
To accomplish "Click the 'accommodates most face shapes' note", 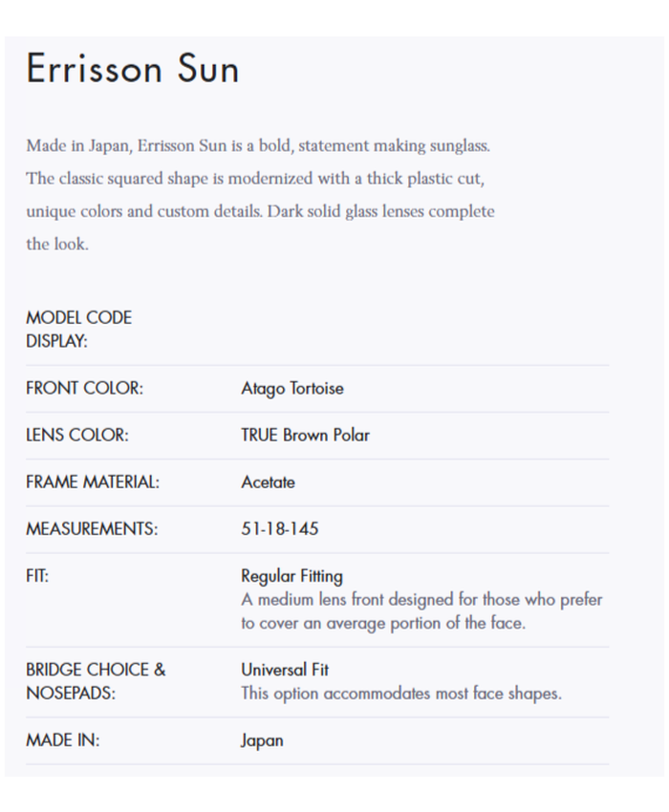I will click(x=400, y=694).
